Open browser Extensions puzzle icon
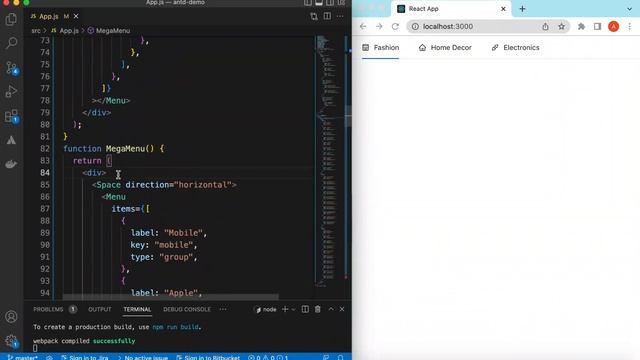The width and height of the screenshot is (640, 360). tap(581, 26)
